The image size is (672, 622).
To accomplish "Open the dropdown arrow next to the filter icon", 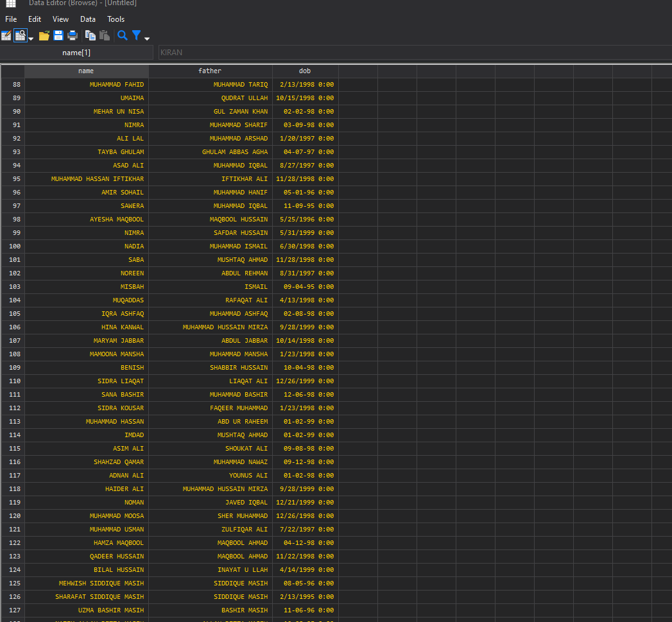I will (147, 39).
